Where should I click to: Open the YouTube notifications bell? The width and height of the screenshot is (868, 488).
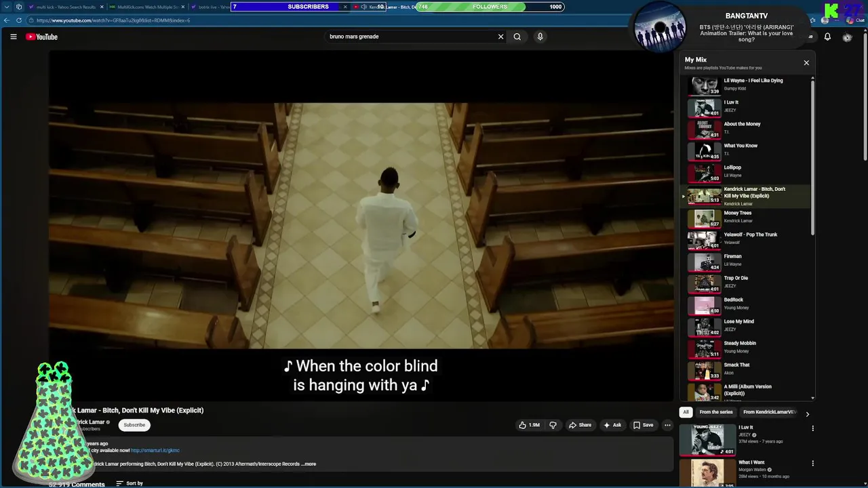(x=827, y=37)
